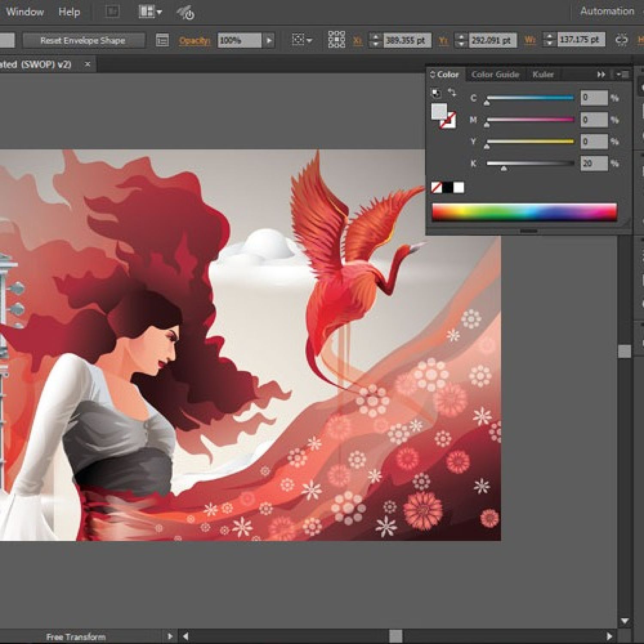Activate the fill box in Color panel

click(x=438, y=110)
